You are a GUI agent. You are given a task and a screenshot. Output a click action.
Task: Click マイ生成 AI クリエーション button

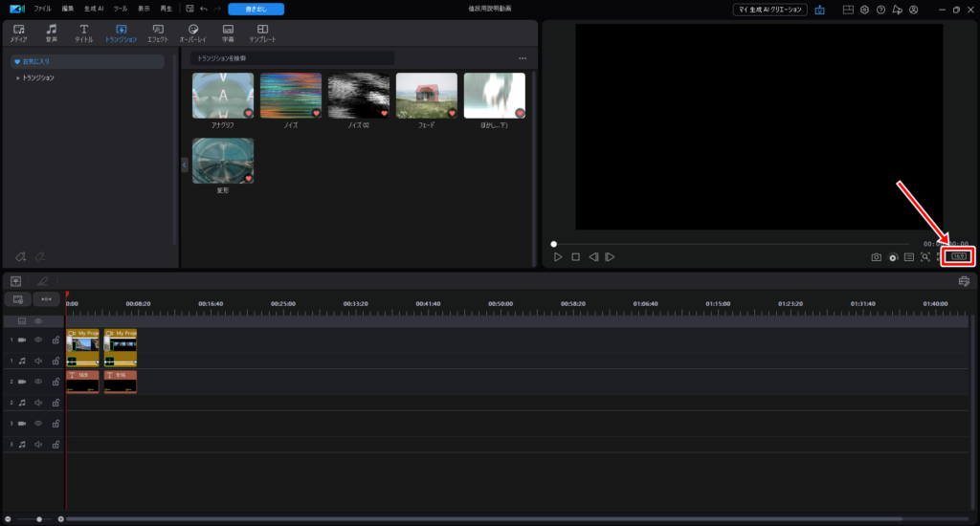pyautogui.click(x=770, y=10)
